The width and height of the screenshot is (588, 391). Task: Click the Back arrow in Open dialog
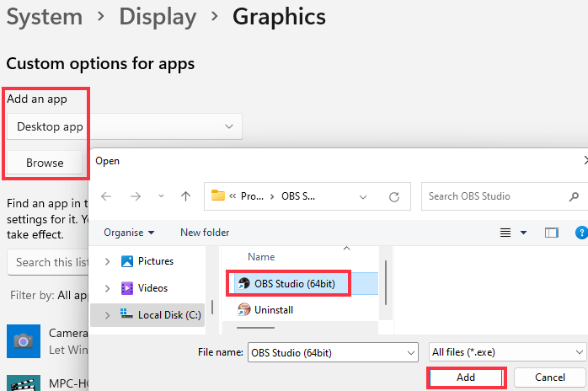point(106,196)
